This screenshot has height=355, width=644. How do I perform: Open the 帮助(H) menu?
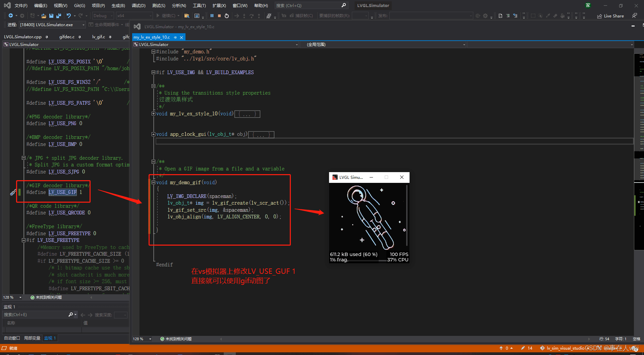pyautogui.click(x=261, y=5)
